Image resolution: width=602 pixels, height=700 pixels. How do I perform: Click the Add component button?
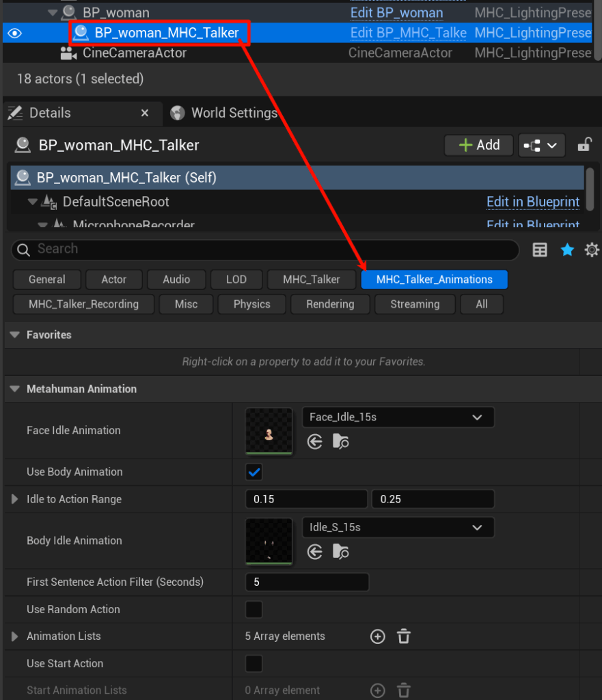[479, 145]
